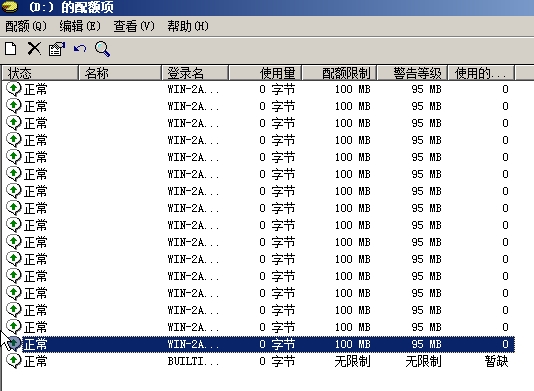Sort by the 登录名 column header

(195, 73)
